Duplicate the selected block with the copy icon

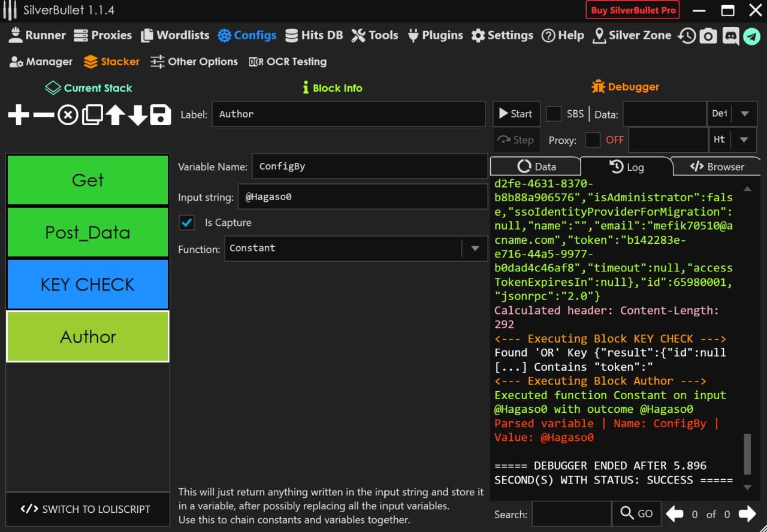tap(92, 114)
